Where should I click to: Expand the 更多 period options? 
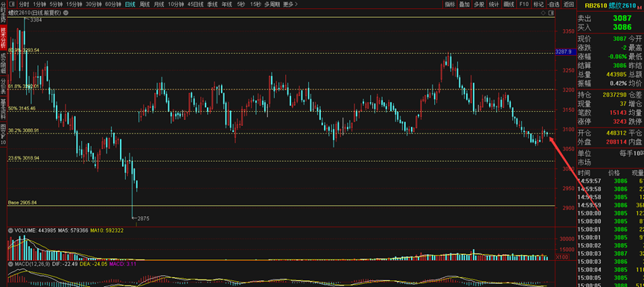click(291, 4)
